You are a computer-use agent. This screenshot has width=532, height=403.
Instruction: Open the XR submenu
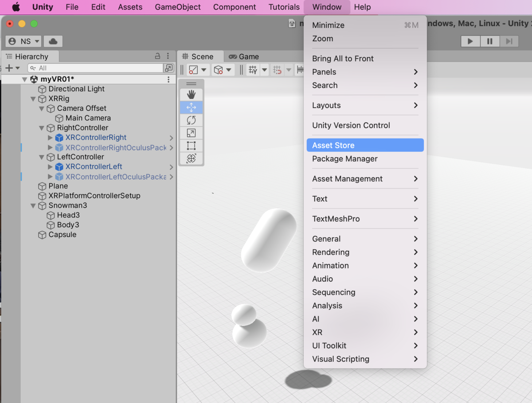click(x=365, y=332)
